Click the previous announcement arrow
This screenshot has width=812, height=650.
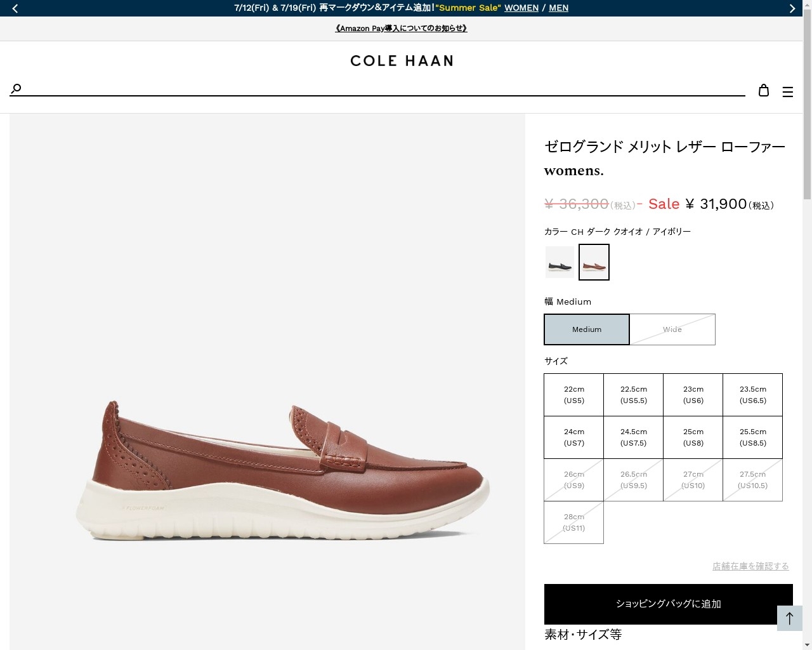(15, 8)
